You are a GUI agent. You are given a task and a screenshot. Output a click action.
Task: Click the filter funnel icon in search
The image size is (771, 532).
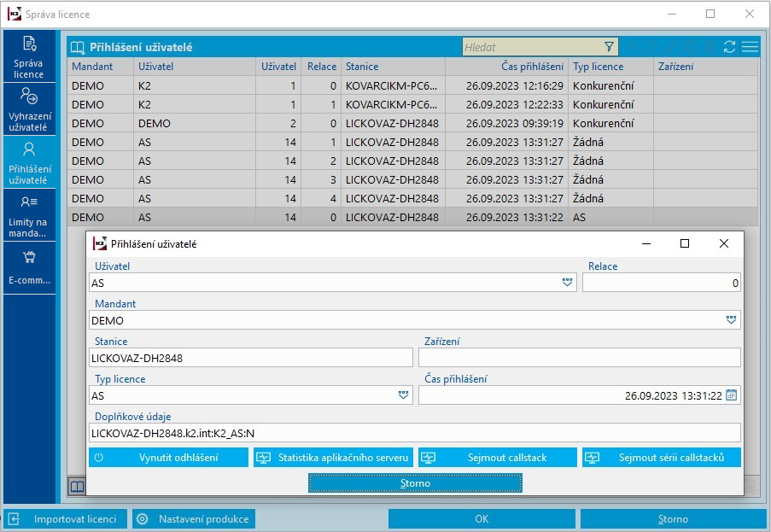[609, 47]
